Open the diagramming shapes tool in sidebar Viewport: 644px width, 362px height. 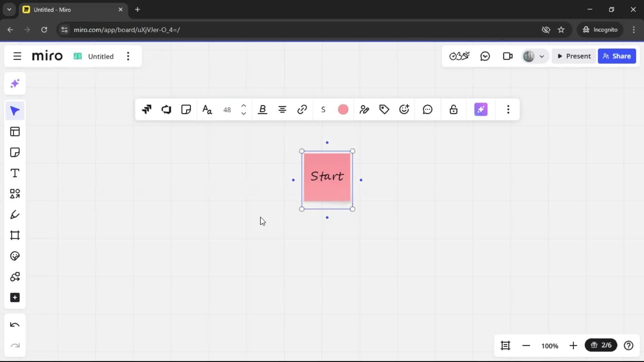point(15,277)
